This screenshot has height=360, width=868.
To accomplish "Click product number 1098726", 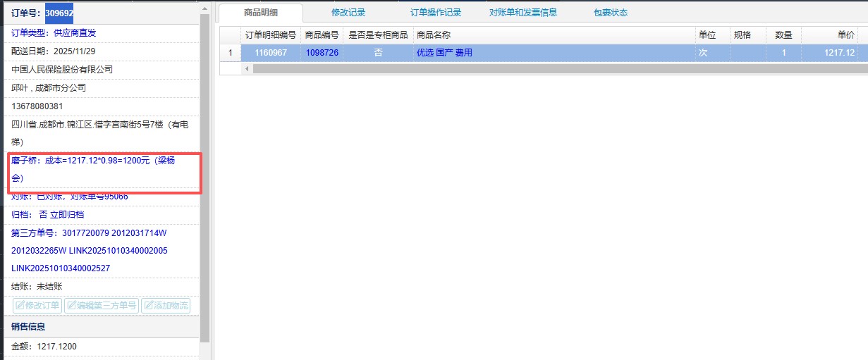I will coord(322,53).
